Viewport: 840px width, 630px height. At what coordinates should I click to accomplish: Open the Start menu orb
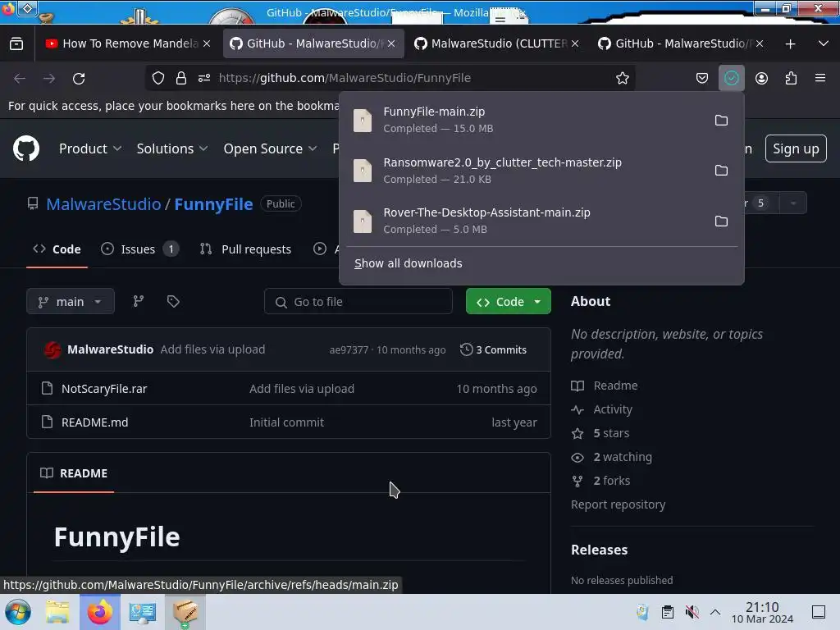(18, 612)
